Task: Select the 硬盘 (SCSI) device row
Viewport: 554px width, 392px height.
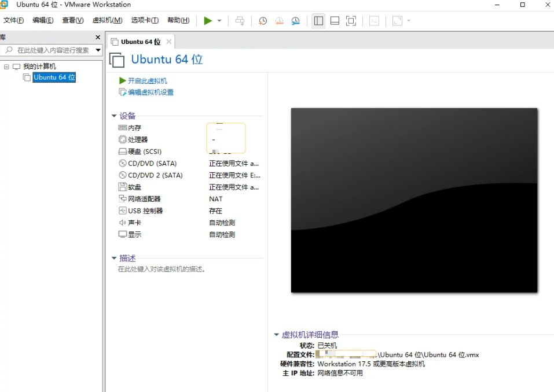Action: click(x=189, y=151)
